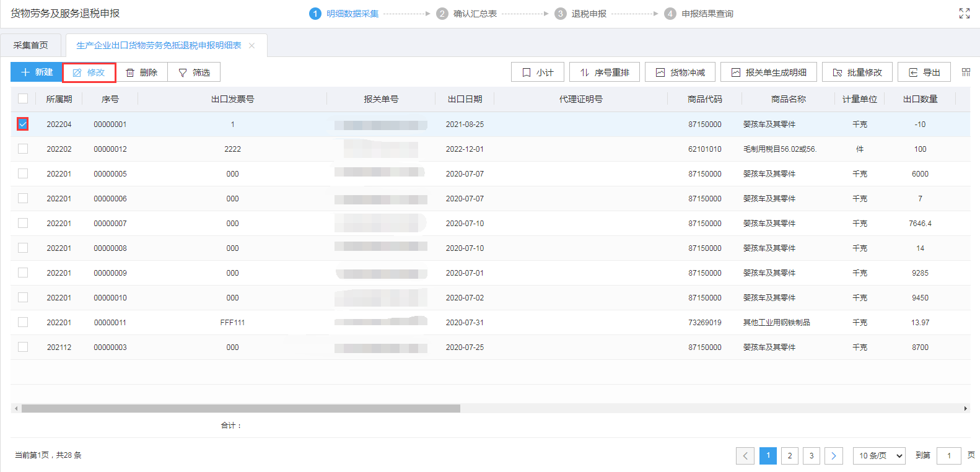Screen dimensions: 980x472
Task: Go to page 2
Action: (790, 456)
